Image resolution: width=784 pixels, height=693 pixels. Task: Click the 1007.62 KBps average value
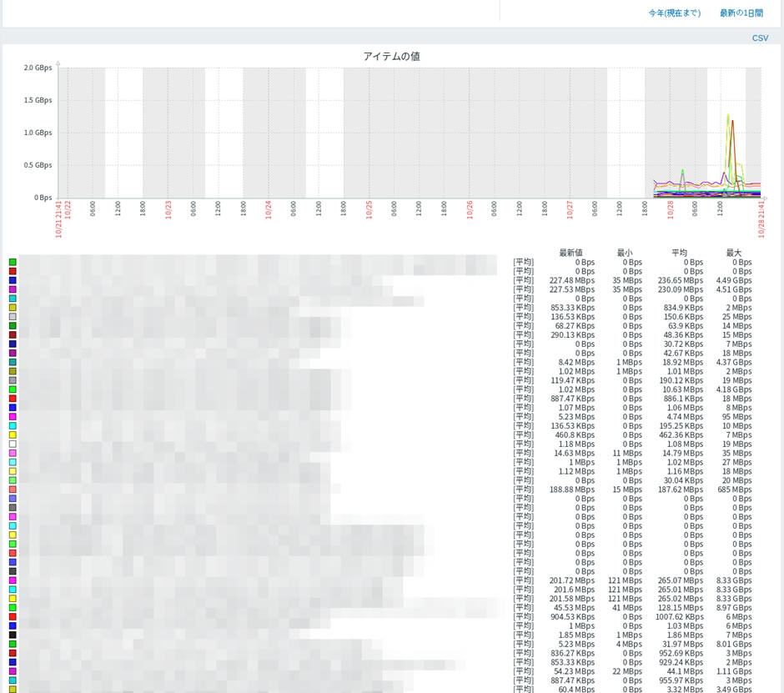pyautogui.click(x=679, y=617)
